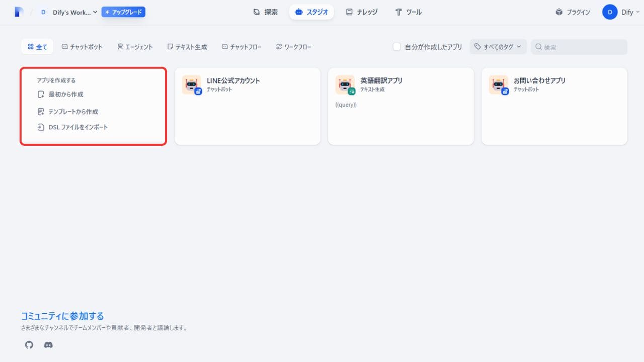The image size is (644, 362).
Task: Click the アップグレード button
Action: (123, 12)
